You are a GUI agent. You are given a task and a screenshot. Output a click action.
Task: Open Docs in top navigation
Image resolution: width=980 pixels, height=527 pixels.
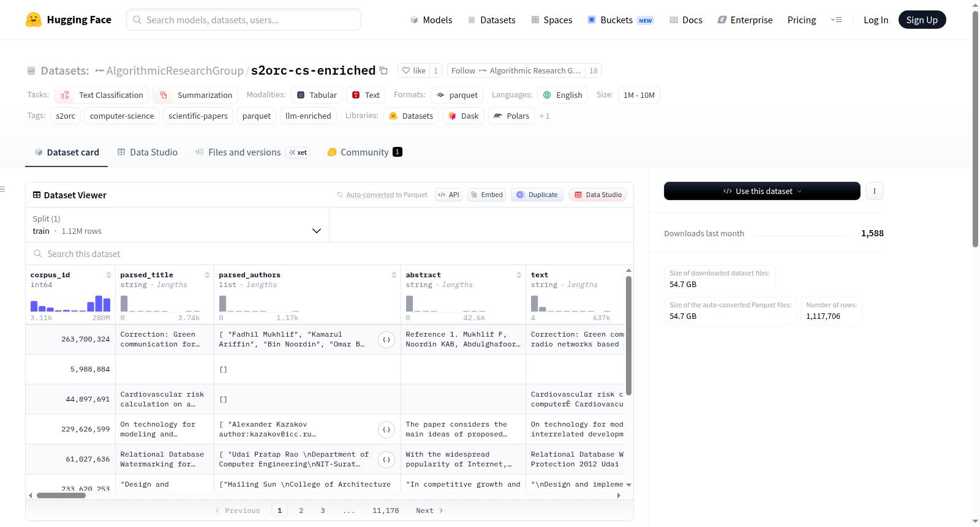pyautogui.click(x=686, y=20)
